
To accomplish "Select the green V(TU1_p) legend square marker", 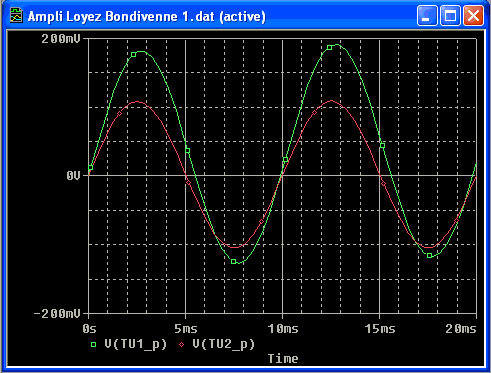I will (94, 345).
